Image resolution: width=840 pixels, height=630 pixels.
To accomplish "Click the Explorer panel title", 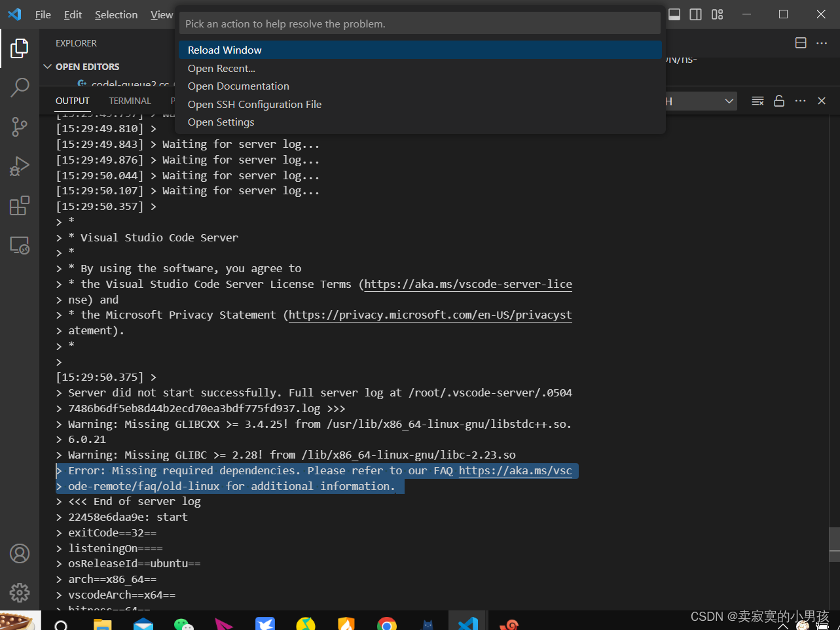I will point(76,43).
